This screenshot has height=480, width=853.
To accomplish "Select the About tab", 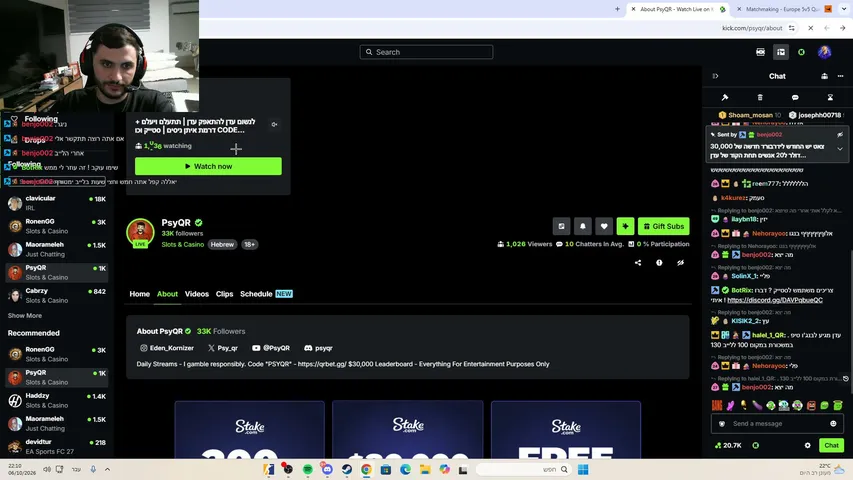I will [x=167, y=294].
